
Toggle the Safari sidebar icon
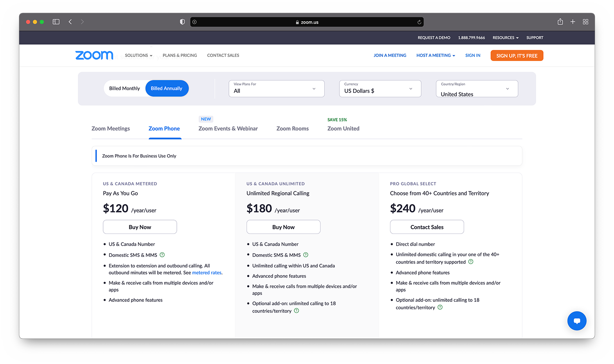tap(56, 22)
